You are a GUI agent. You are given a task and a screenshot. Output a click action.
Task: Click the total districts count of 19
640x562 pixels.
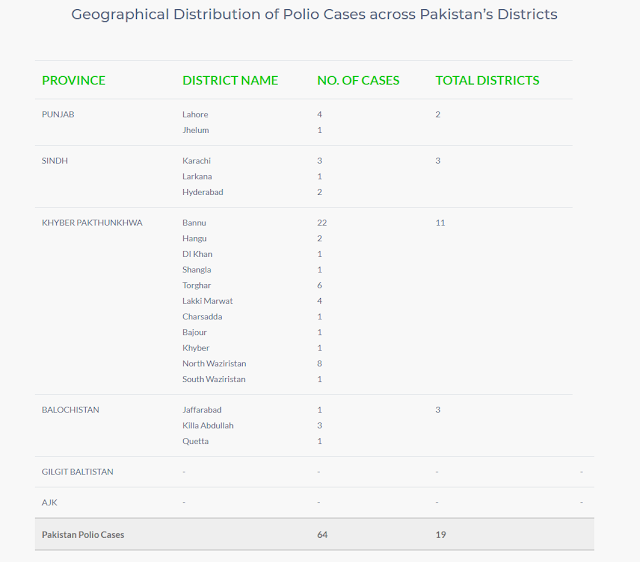(440, 534)
